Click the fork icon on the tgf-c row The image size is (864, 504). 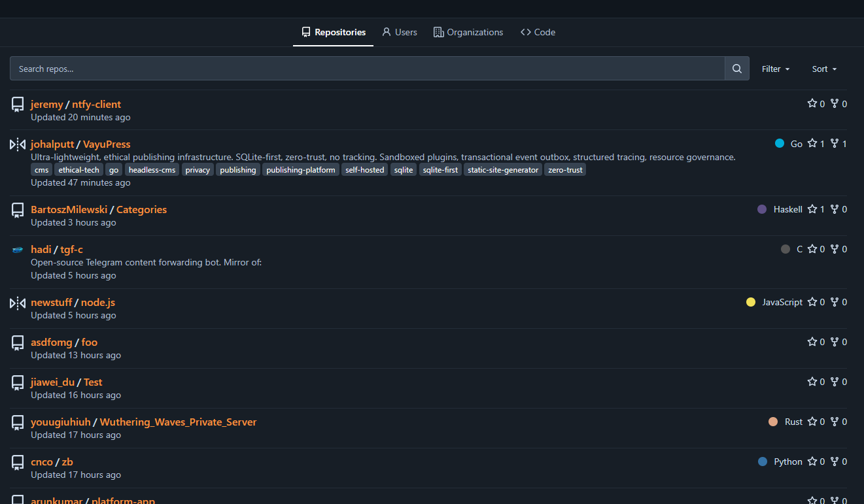[835, 249]
